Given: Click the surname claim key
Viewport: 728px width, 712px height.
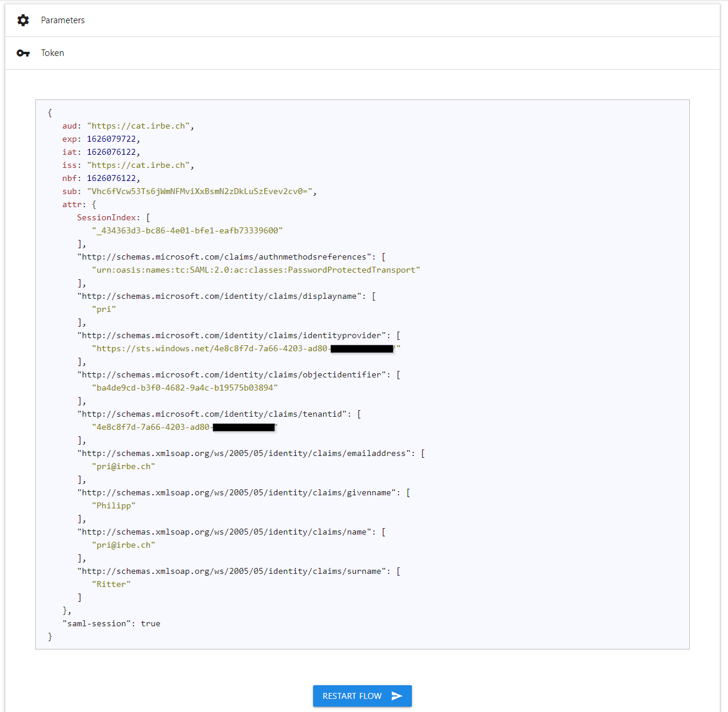Looking at the screenshot, I should pyautogui.click(x=232, y=571).
